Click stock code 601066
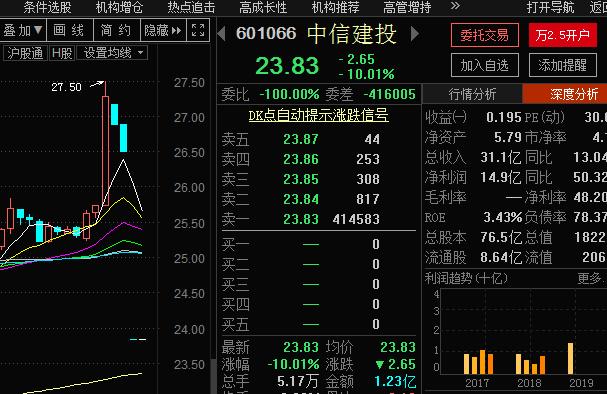The height and width of the screenshot is (394, 607). pos(266,33)
